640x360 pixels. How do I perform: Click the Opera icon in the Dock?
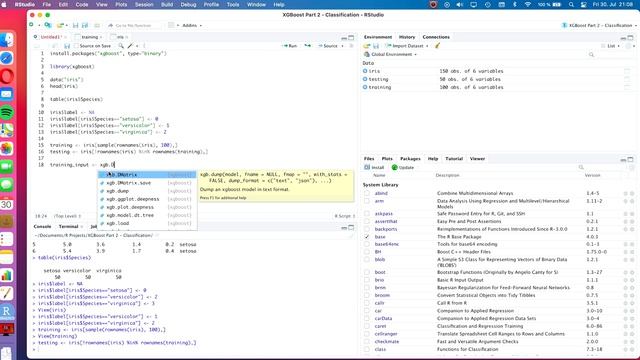pos(7,76)
